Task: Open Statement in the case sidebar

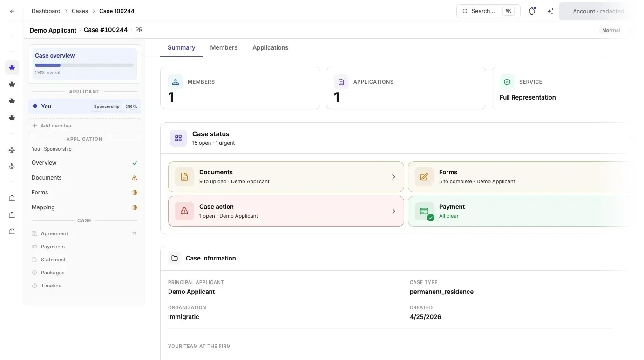Action: click(x=84, y=260)
